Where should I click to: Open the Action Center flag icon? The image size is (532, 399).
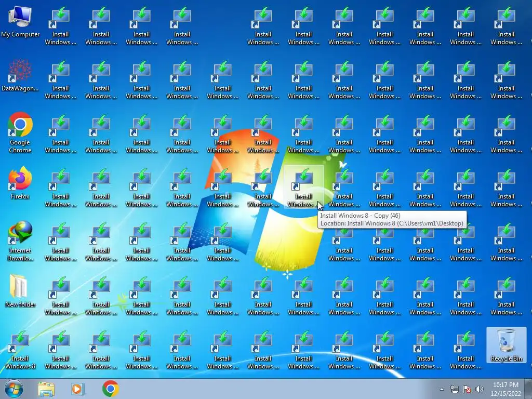(467, 389)
